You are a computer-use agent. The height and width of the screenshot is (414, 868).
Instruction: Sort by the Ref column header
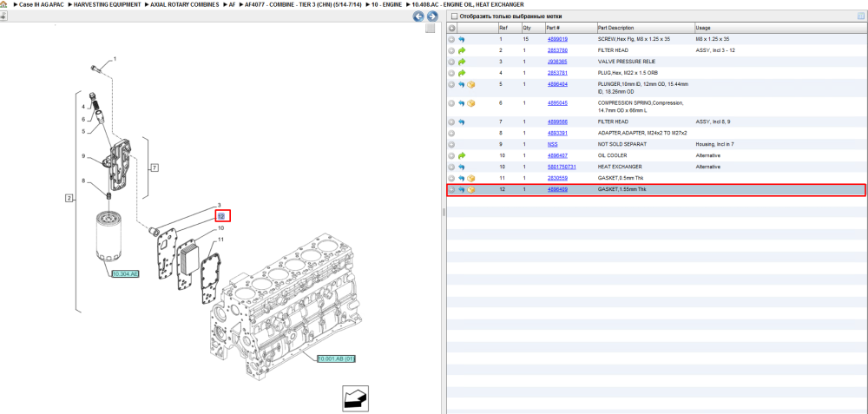coord(509,28)
